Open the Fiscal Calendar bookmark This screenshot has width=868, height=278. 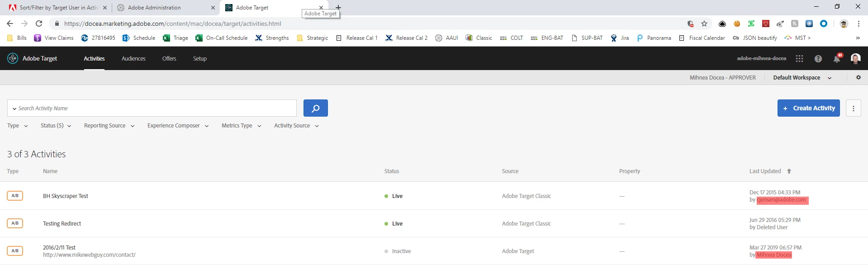point(702,38)
